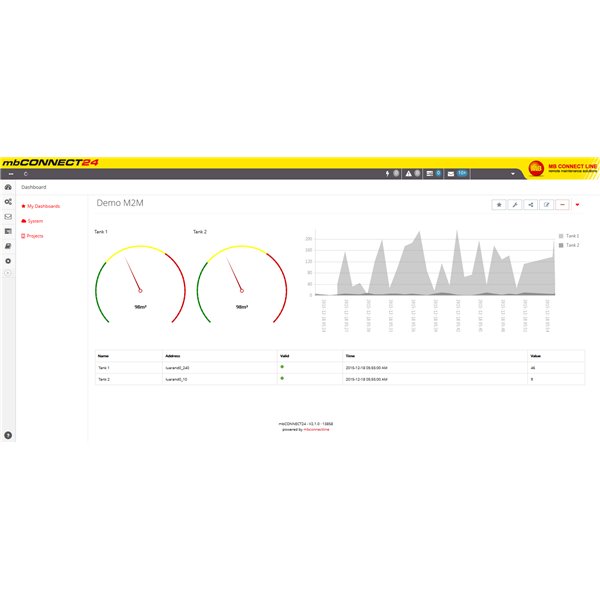
Task: Collapse dashboard using the minus button
Action: [x=562, y=204]
